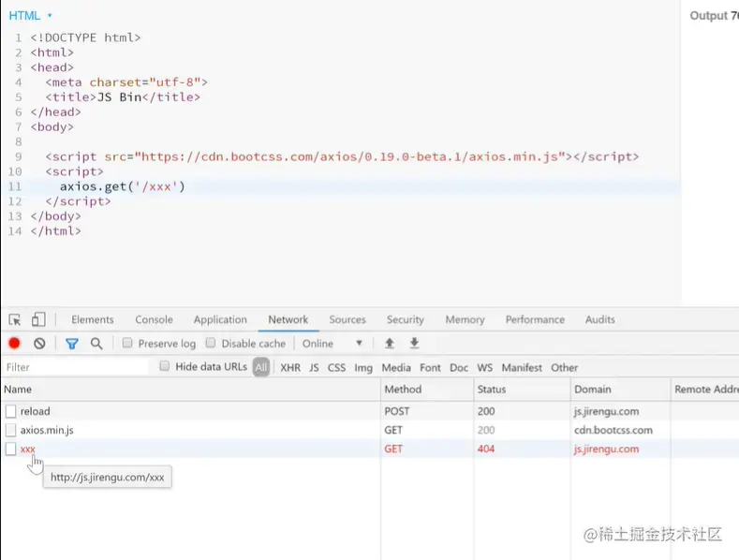The height and width of the screenshot is (560, 739).
Task: Switch to the Elements tab
Action: 93,319
